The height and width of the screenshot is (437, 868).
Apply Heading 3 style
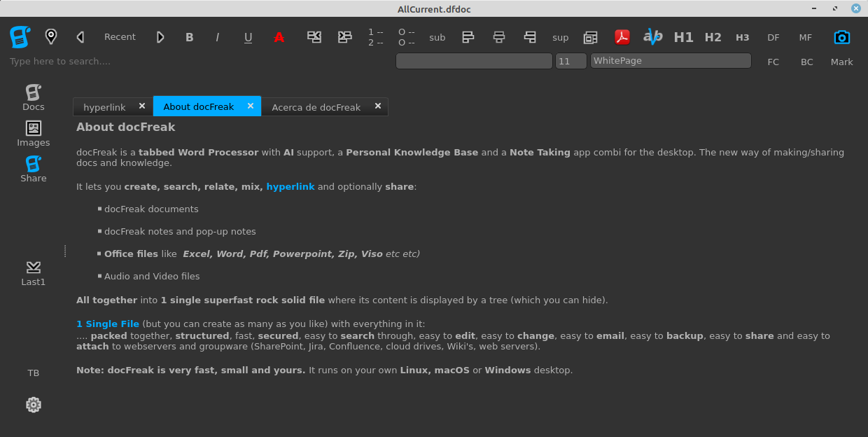pos(742,38)
